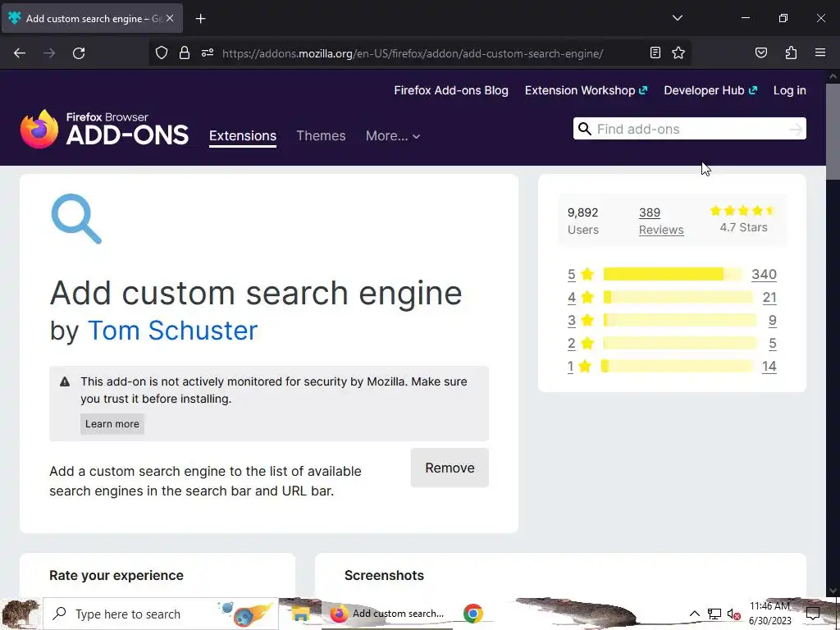The height and width of the screenshot is (630, 840).
Task: Open the 21 four-star reviews count
Action: point(769,297)
